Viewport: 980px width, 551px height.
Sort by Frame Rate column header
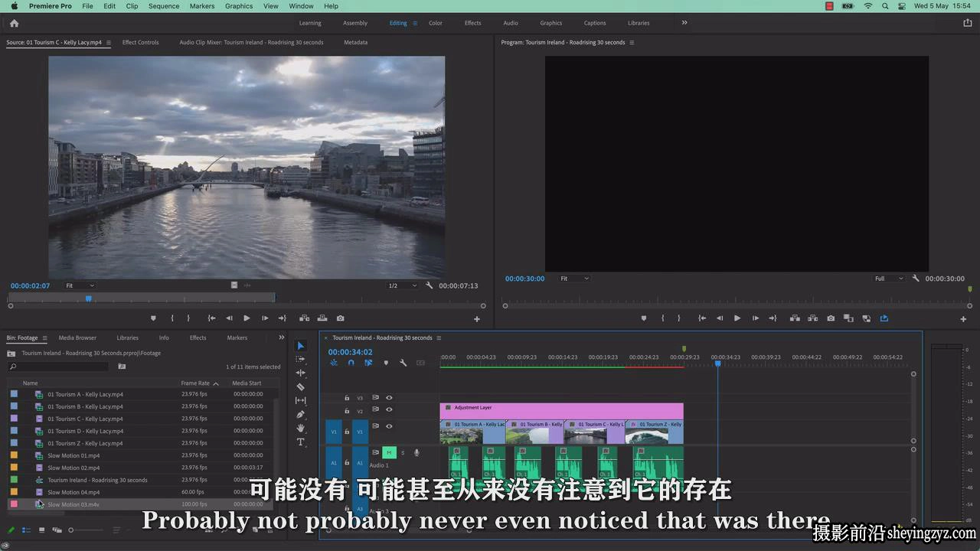[x=195, y=383]
